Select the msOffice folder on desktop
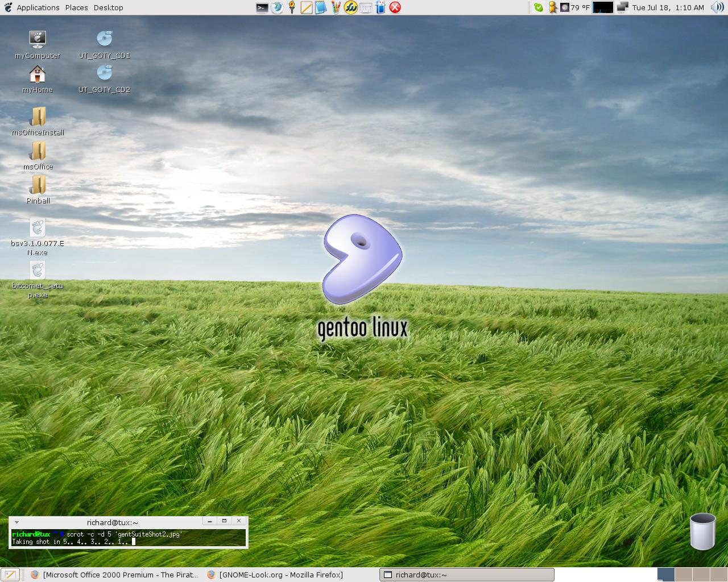This screenshot has height=582, width=728. click(x=38, y=156)
